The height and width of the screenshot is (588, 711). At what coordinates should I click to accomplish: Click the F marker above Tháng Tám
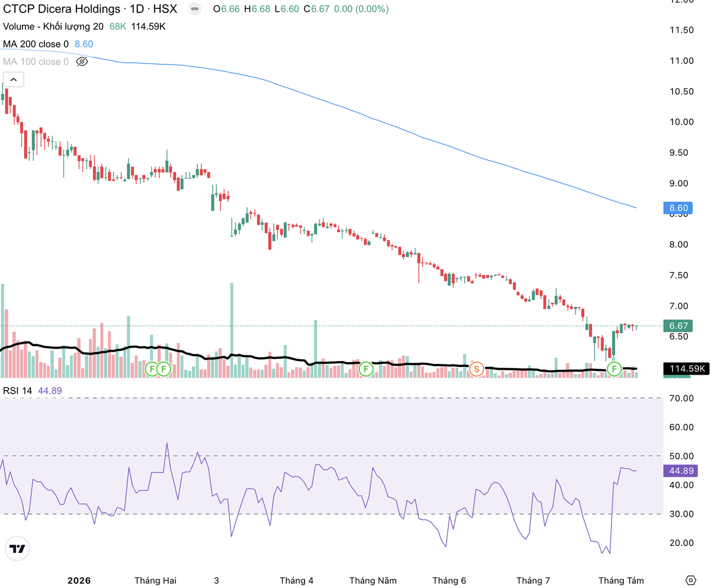click(x=614, y=369)
